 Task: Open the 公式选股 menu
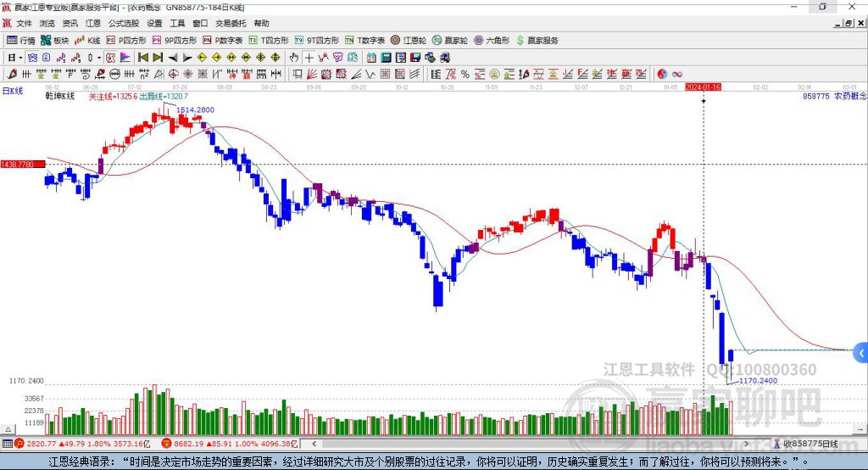(x=124, y=23)
